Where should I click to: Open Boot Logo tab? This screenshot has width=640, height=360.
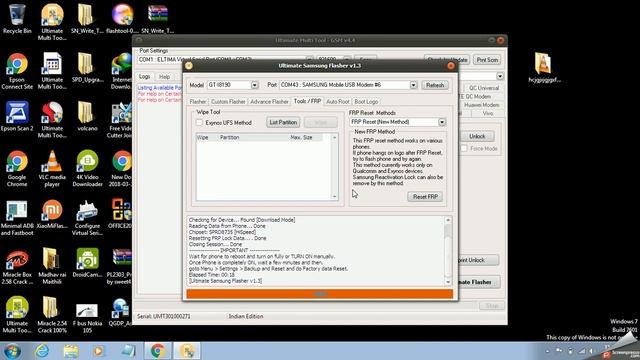coord(366,102)
